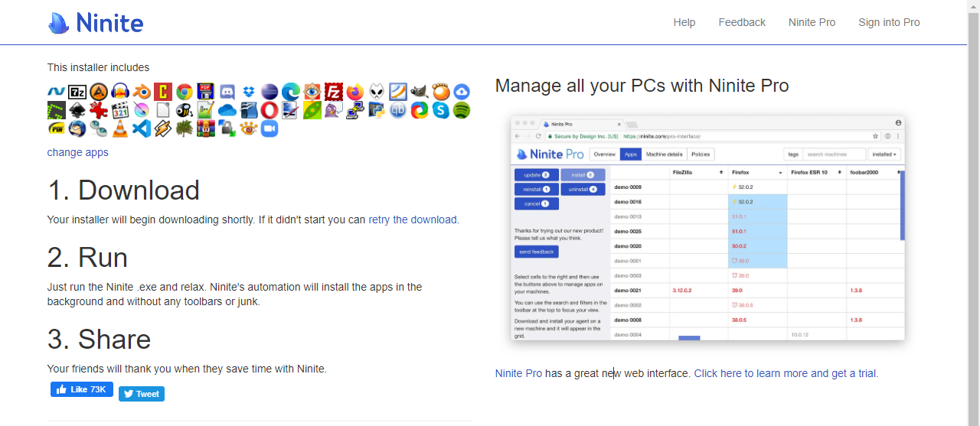Screen dimensions: 980x426
Task: Click the .NET icon in installer list
Action: click(57, 92)
